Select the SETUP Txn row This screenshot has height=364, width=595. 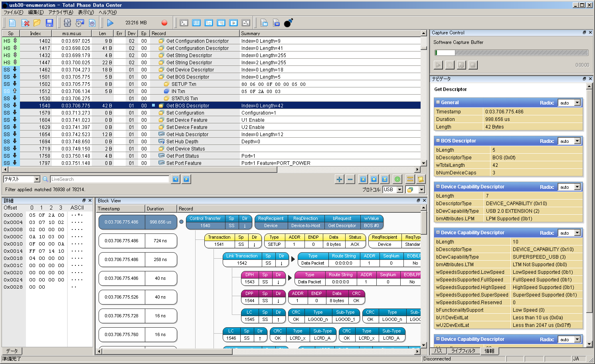coord(212,84)
